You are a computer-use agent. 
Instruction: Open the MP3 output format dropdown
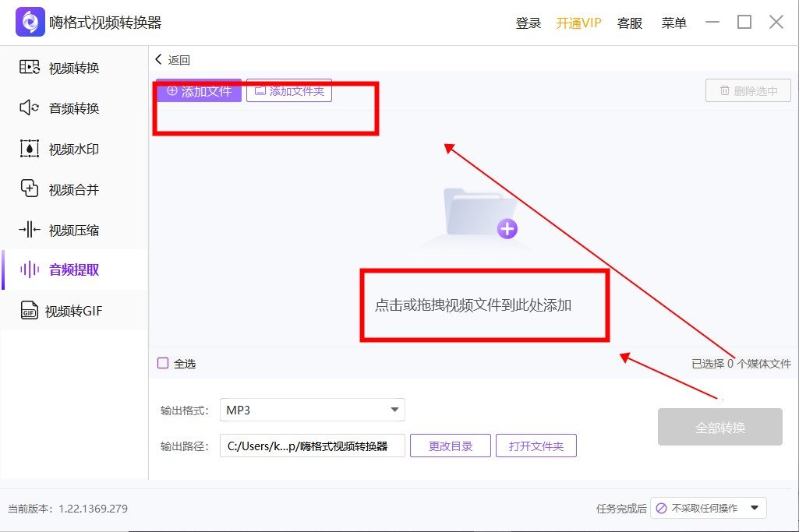312,409
